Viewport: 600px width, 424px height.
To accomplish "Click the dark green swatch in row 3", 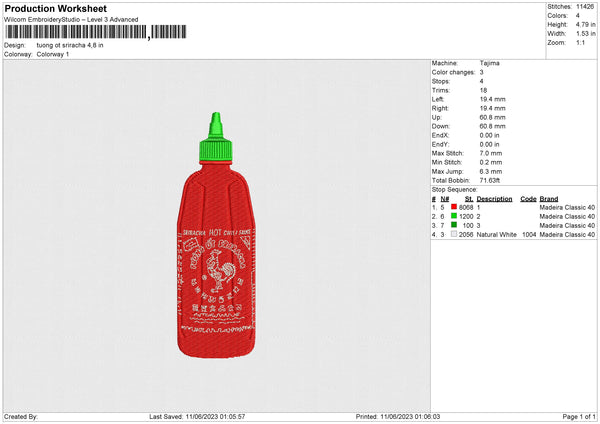I will [454, 225].
